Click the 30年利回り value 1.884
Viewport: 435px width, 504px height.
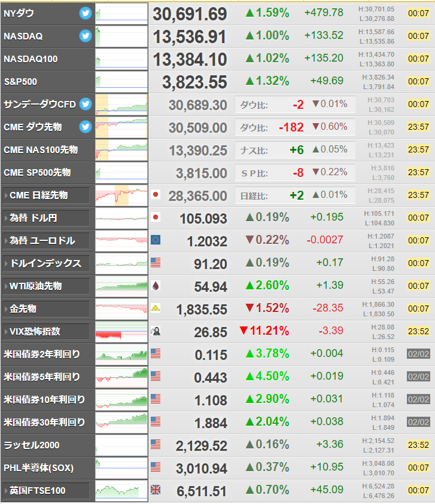211,423
